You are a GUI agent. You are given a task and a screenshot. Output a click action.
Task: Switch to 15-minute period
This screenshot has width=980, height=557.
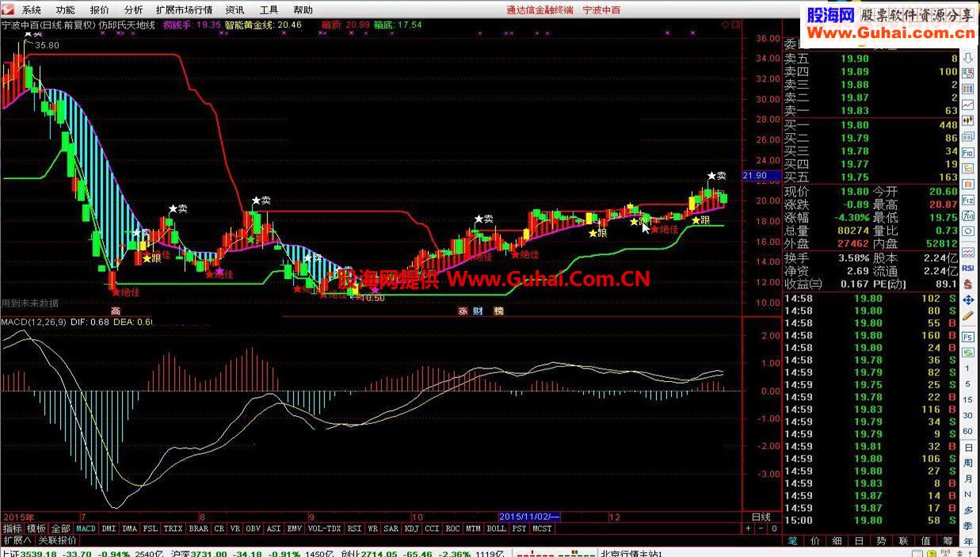point(968,400)
